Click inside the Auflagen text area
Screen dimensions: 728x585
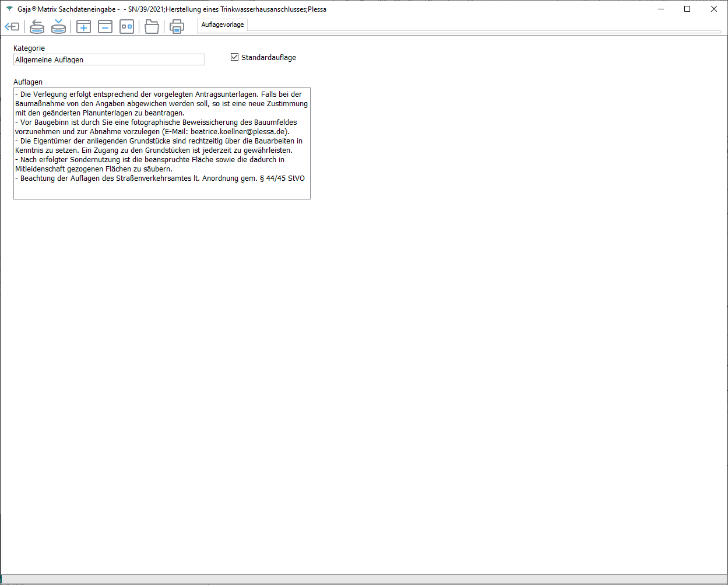[161, 190]
